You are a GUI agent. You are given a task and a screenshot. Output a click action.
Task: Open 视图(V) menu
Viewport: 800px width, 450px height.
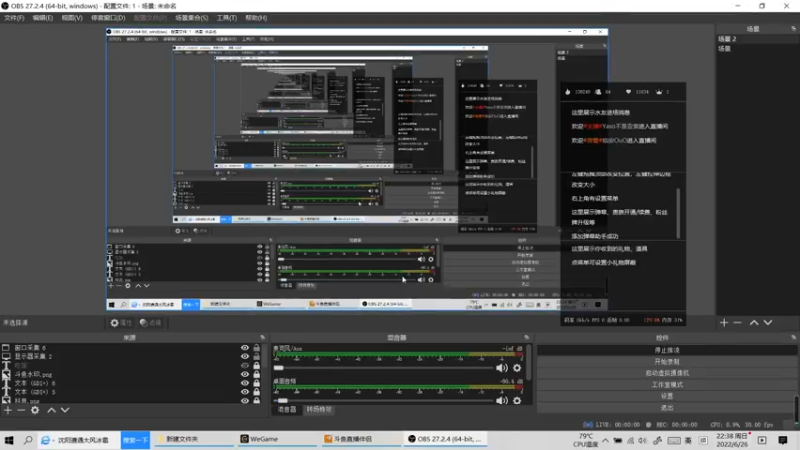click(x=72, y=18)
